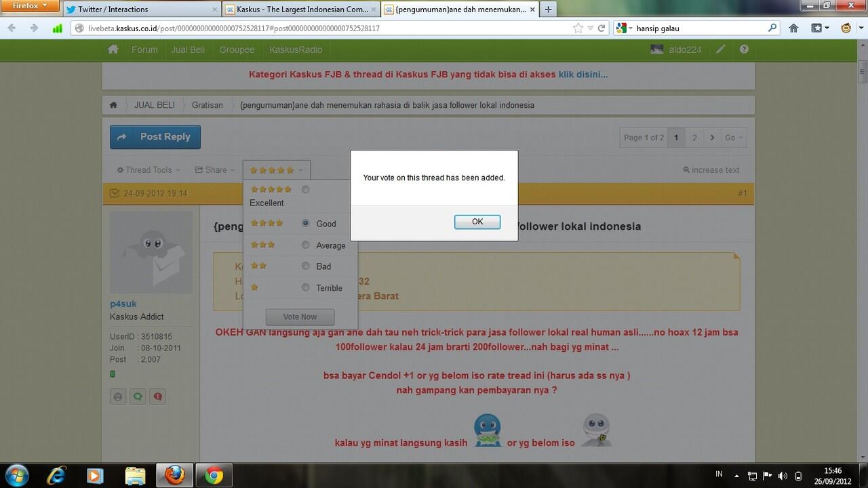Click the breadcrumb home icon
The width and height of the screenshot is (868, 488).
point(113,105)
